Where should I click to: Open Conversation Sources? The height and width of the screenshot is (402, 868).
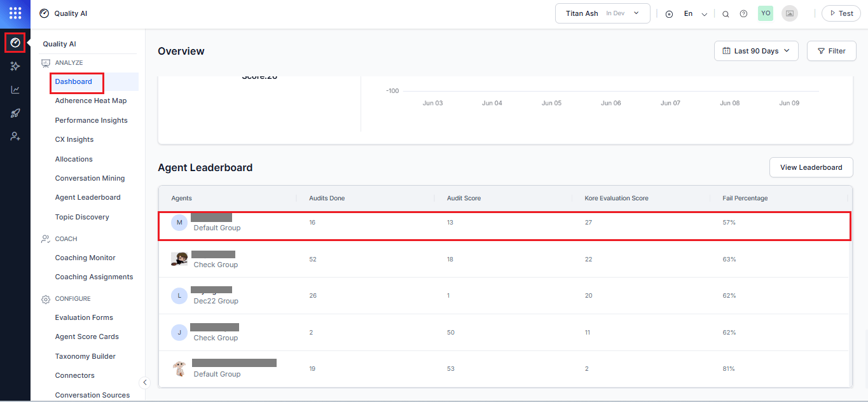[93, 395]
